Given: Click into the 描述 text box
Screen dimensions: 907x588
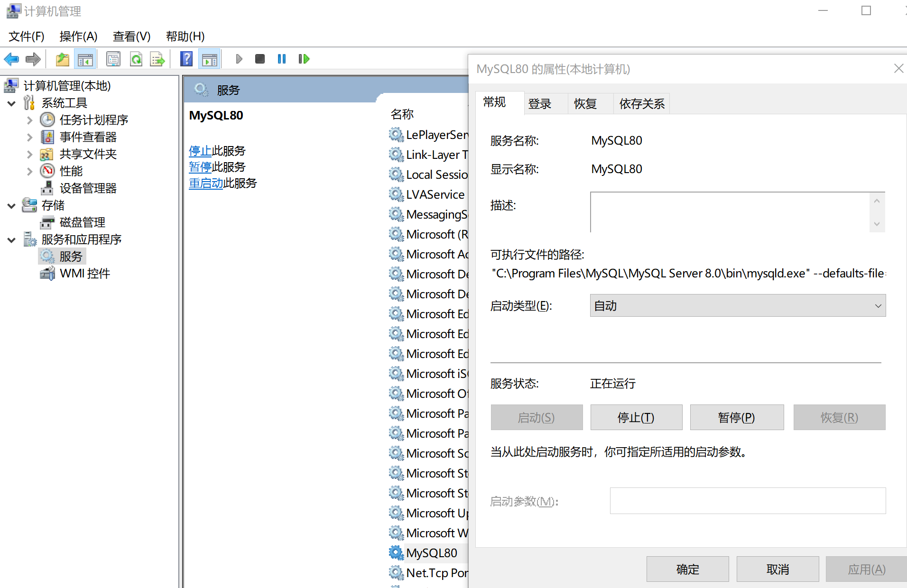Looking at the screenshot, I should 730,212.
